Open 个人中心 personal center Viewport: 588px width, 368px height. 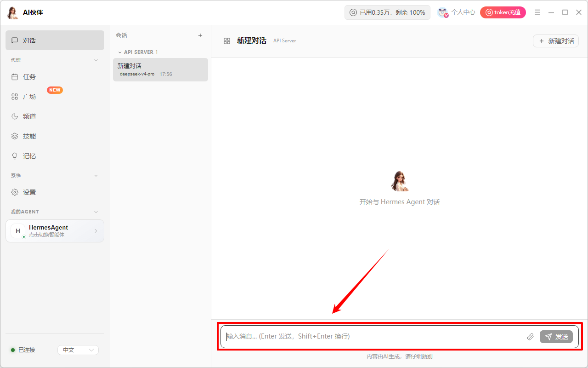pyautogui.click(x=463, y=12)
